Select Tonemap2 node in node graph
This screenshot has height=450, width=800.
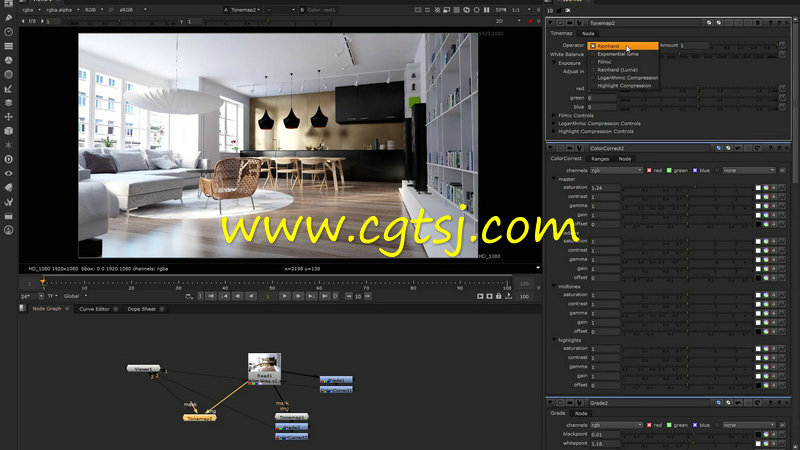(x=199, y=418)
